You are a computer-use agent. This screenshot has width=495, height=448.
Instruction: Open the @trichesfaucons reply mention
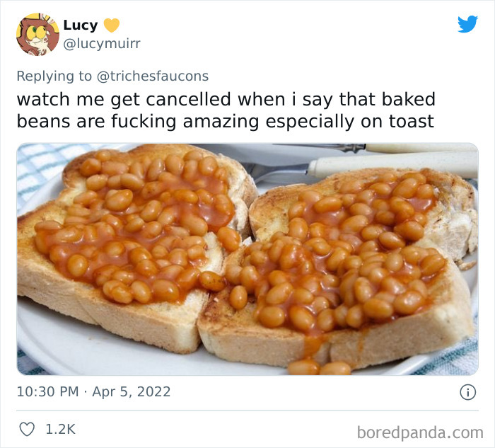click(x=153, y=76)
